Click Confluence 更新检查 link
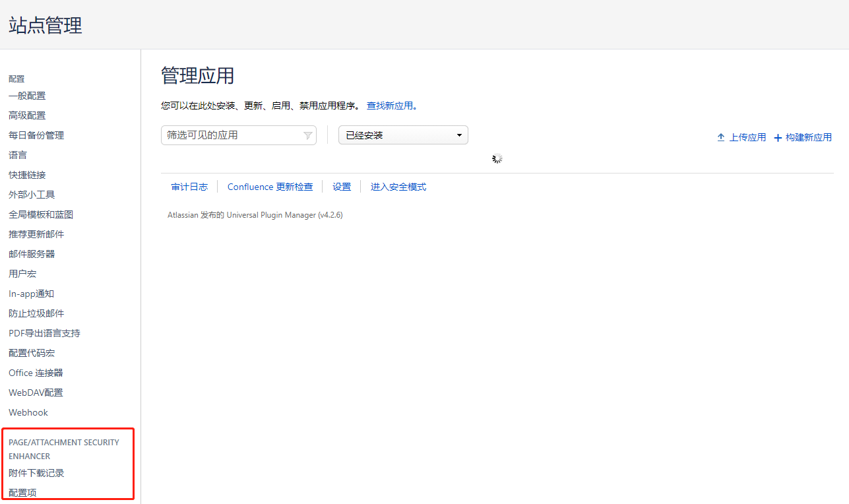Viewport: 849px width, 504px height. coord(270,187)
